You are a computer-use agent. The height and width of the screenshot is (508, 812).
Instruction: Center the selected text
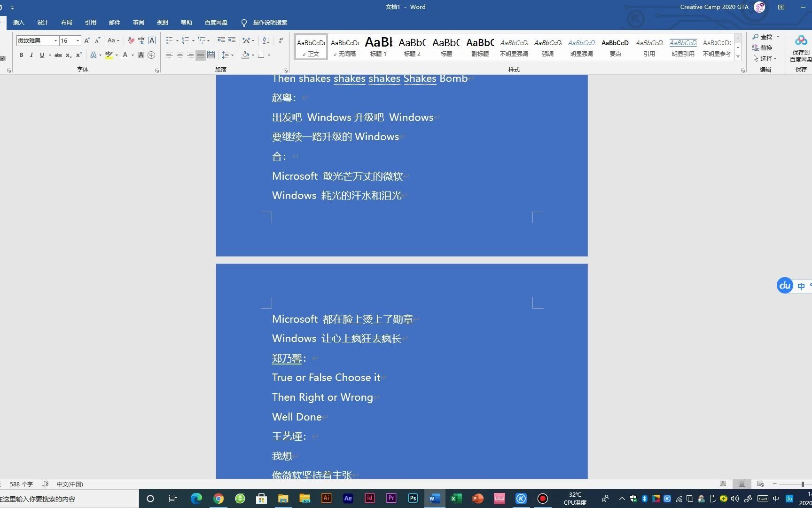[x=180, y=55]
